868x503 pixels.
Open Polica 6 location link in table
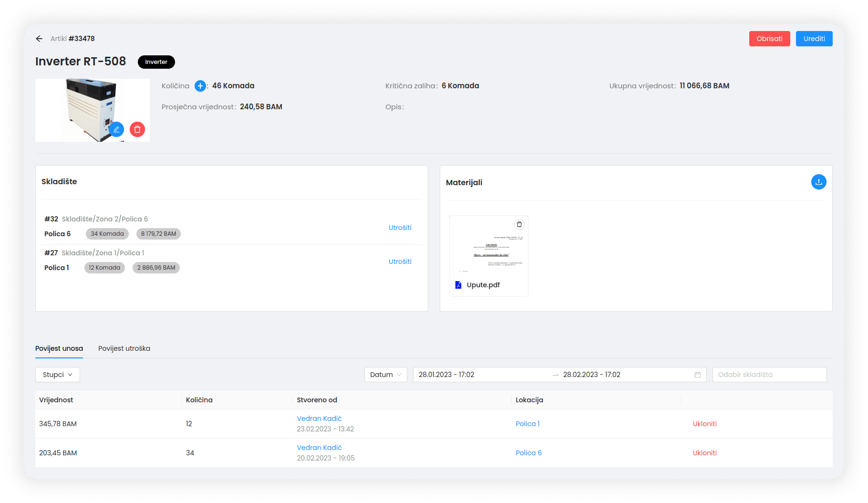tap(528, 453)
